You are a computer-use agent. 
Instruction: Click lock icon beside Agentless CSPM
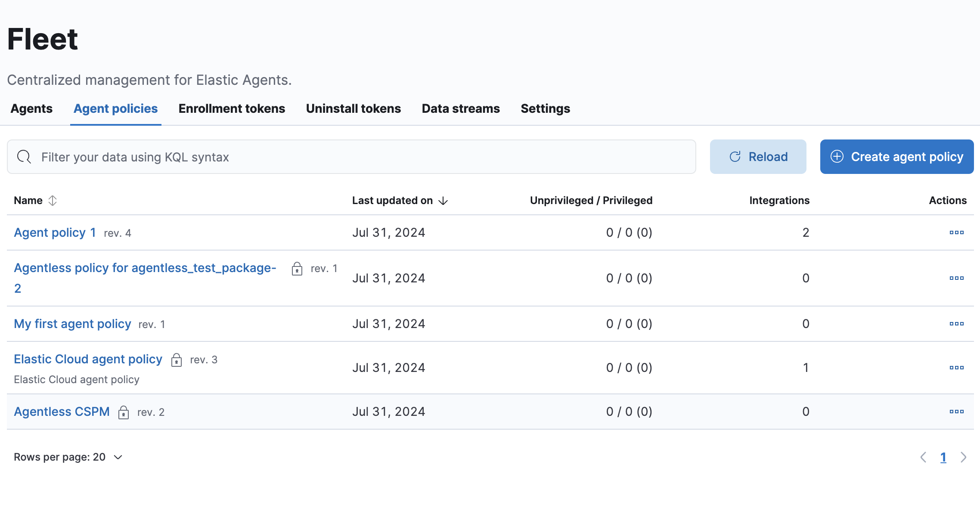124,412
